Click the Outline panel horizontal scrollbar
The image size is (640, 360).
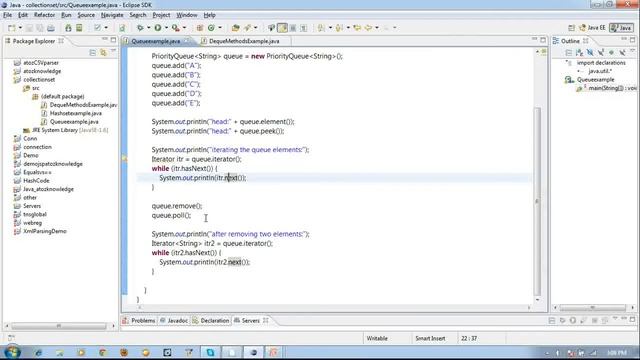pyautogui.click(x=592, y=307)
